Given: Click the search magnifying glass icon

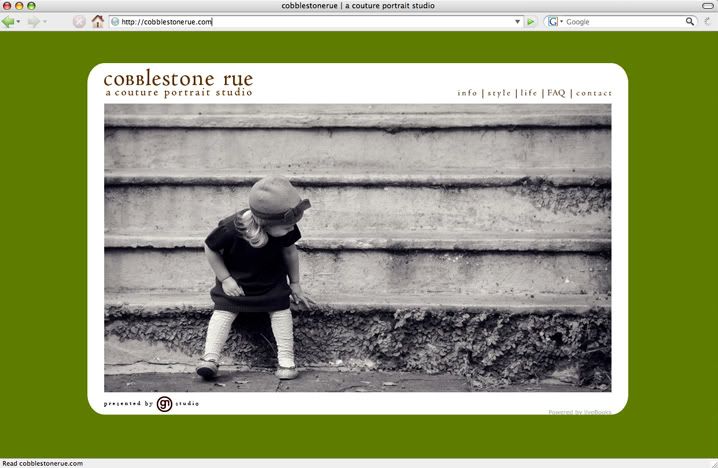Looking at the screenshot, I should 690,21.
